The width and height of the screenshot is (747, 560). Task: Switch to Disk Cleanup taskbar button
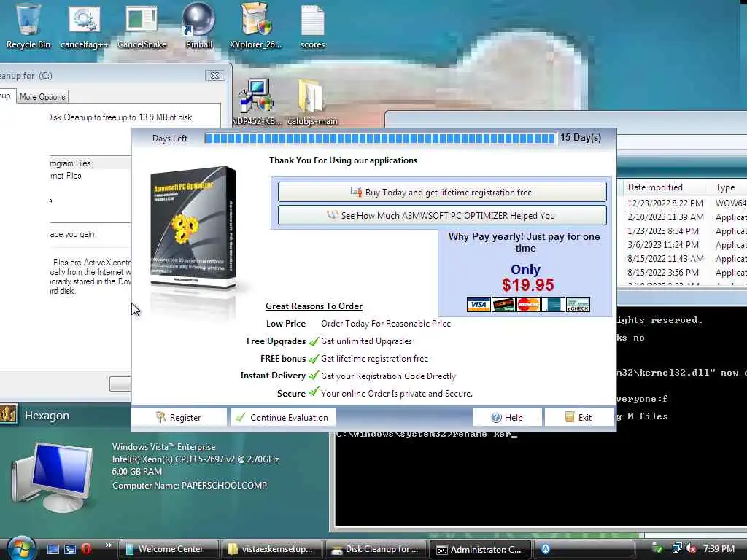(376, 549)
